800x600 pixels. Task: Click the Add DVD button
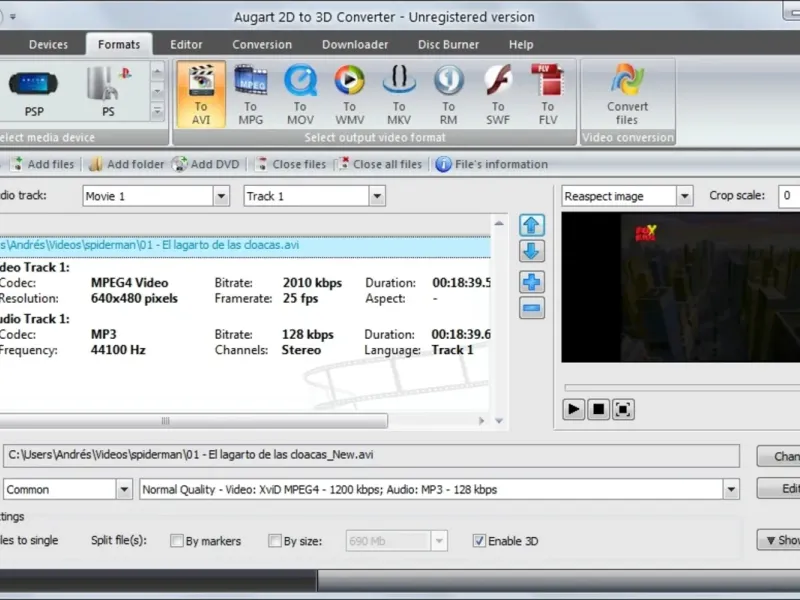(205, 164)
